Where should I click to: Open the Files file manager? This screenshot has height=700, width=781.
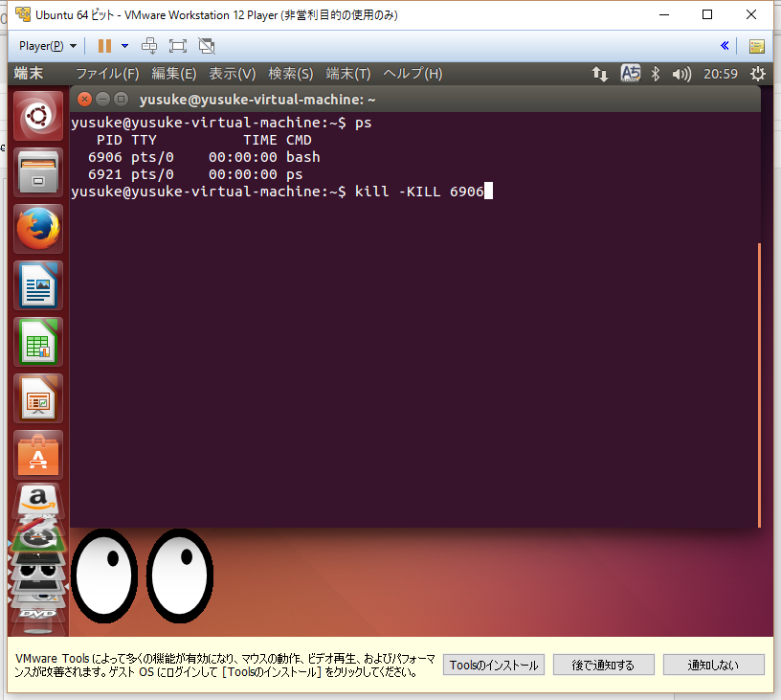38,171
